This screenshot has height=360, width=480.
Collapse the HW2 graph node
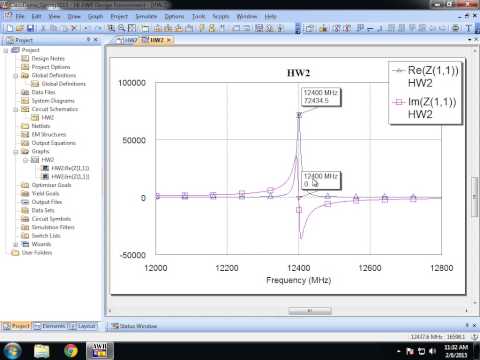point(25,160)
